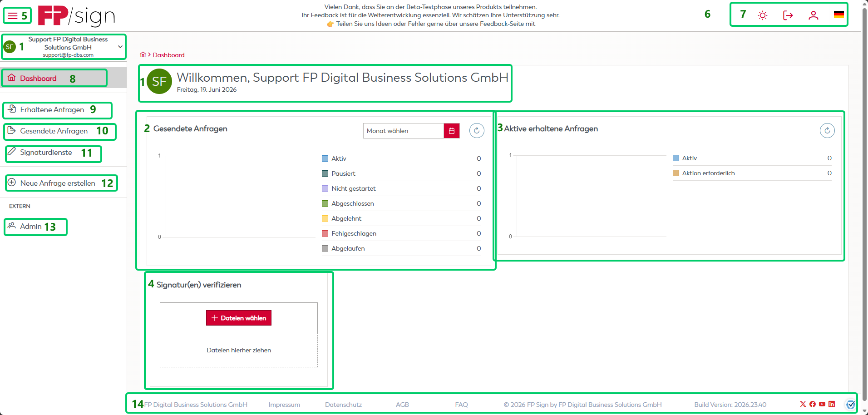Open the LinkedIn icon in footer
This screenshot has height=415, width=868.
pos(832,404)
